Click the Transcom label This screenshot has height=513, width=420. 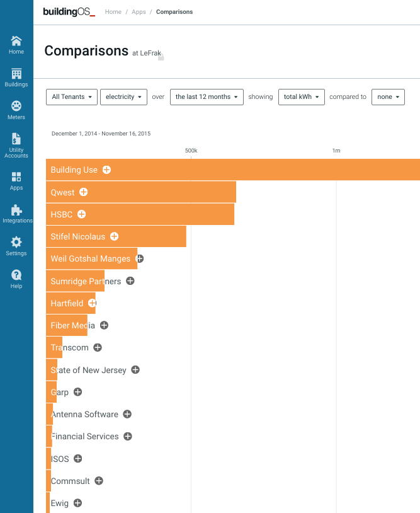(x=70, y=347)
